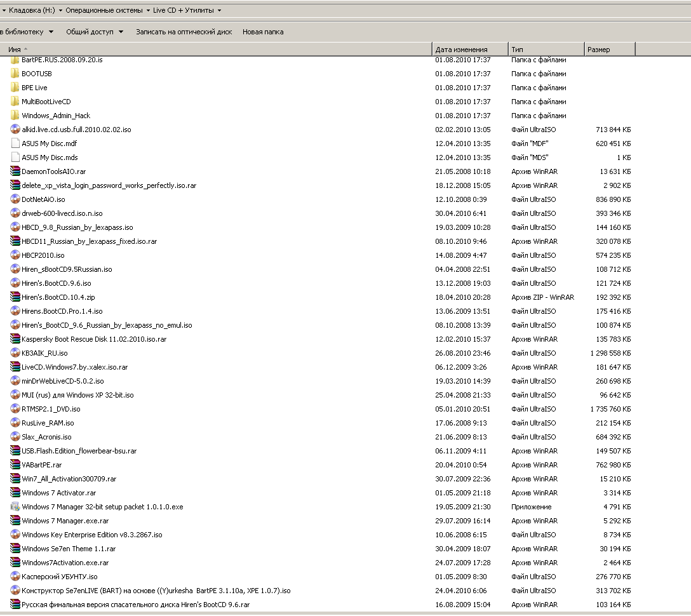Click the BPE Live folder icon
Screen dimensions: 691x616
(15, 88)
